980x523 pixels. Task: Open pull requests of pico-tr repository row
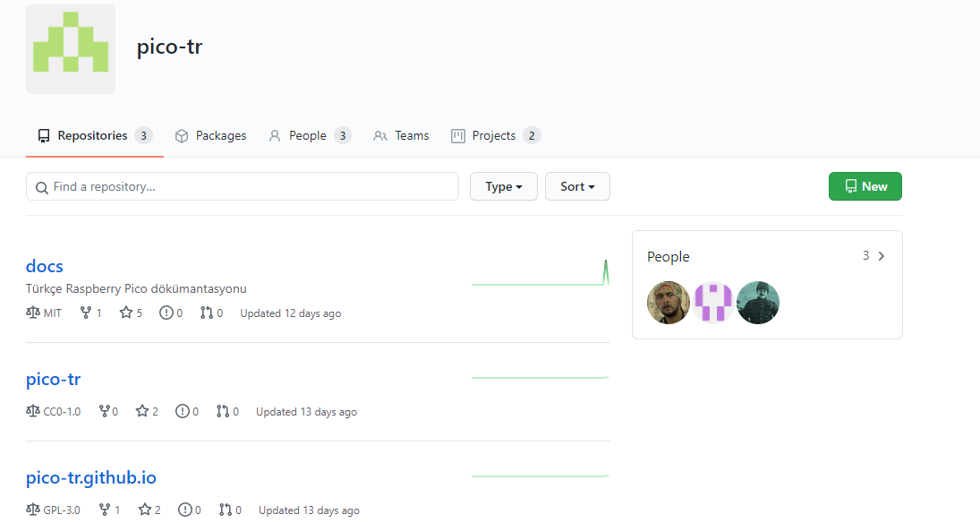(227, 412)
